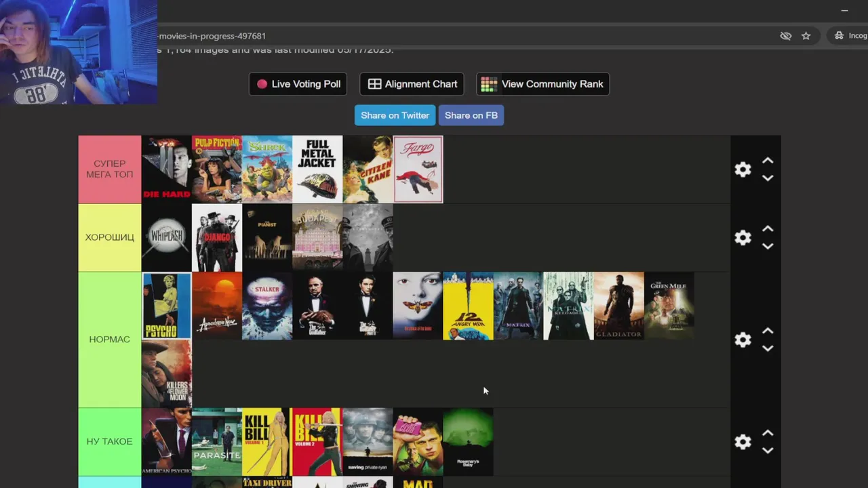868x488 pixels.
Task: Minimize the browser window
Action: click(844, 10)
